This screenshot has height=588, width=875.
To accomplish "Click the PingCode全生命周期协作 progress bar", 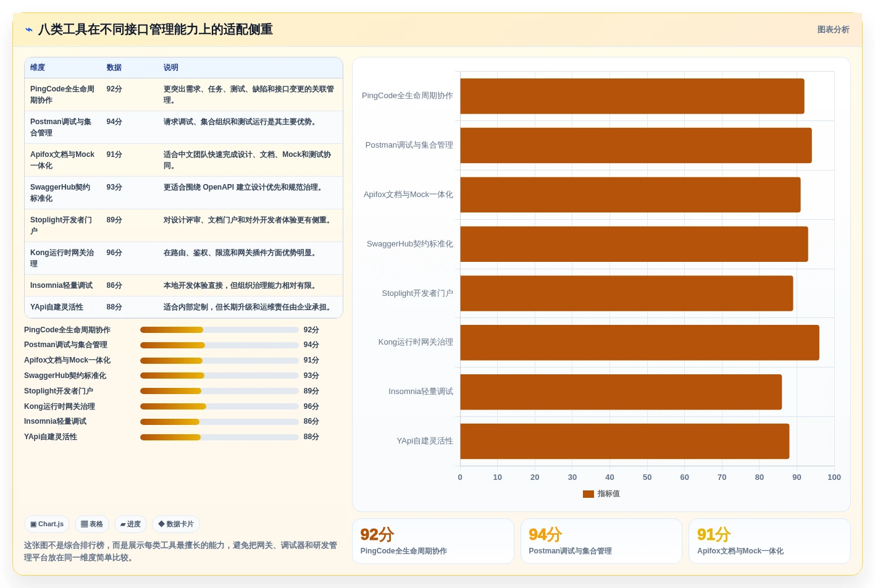I will tap(219, 330).
